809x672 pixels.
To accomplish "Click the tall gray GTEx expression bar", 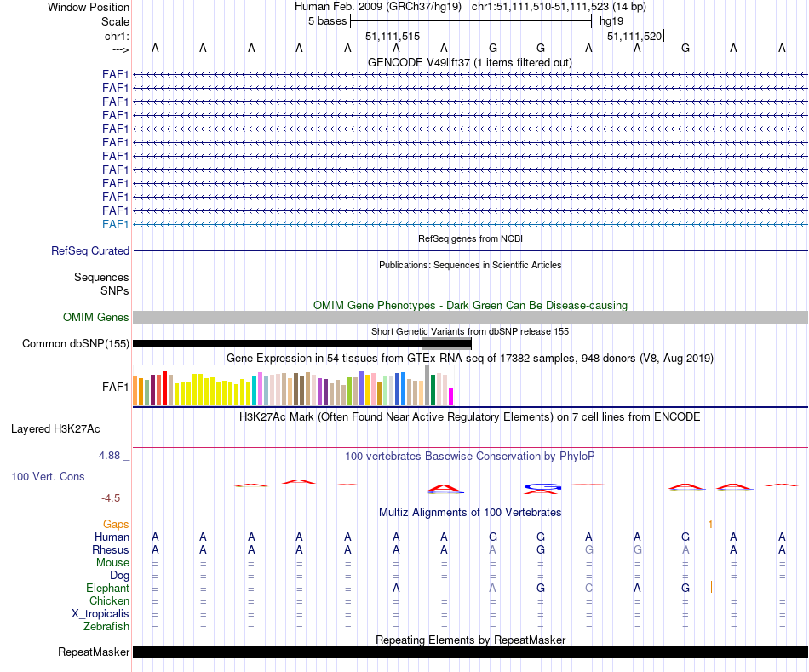I will pos(427,385).
